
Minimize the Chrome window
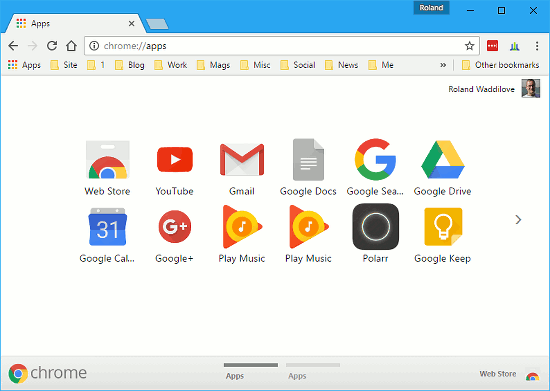[x=470, y=11]
